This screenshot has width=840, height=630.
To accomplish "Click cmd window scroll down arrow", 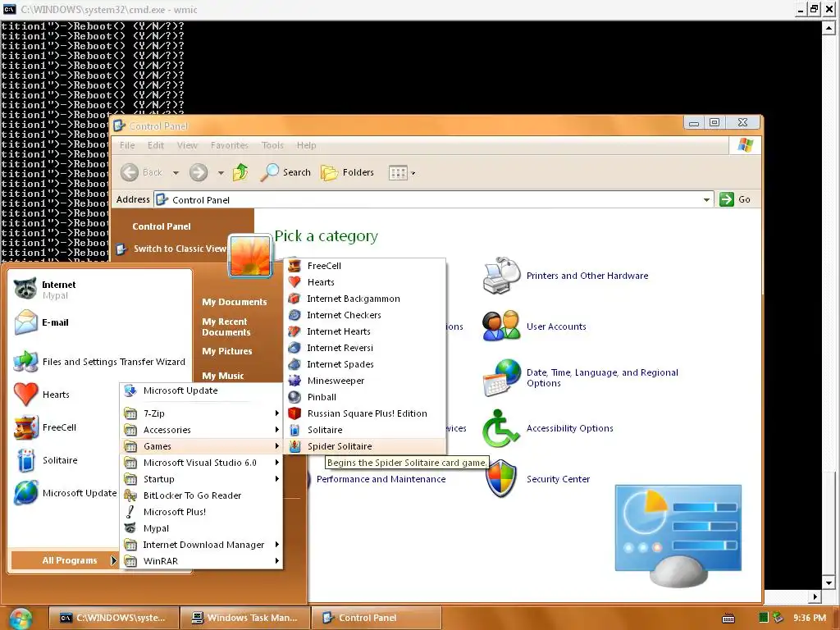I will click(x=829, y=582).
